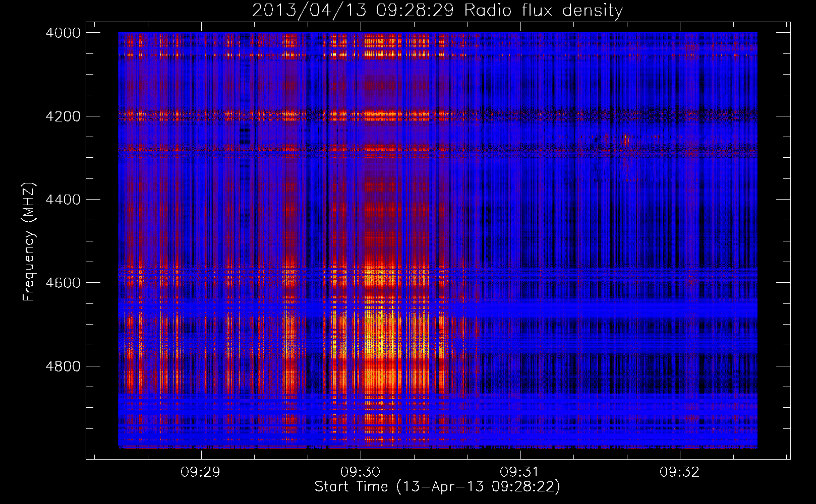Click the 4400 frequency tick label
The width and height of the screenshot is (816, 504).
(x=63, y=200)
